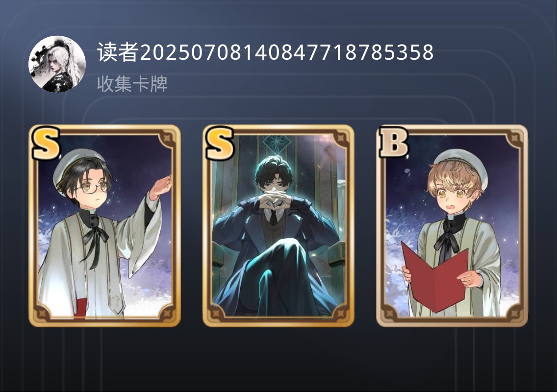Click the S rank badge on middle card

tap(220, 144)
